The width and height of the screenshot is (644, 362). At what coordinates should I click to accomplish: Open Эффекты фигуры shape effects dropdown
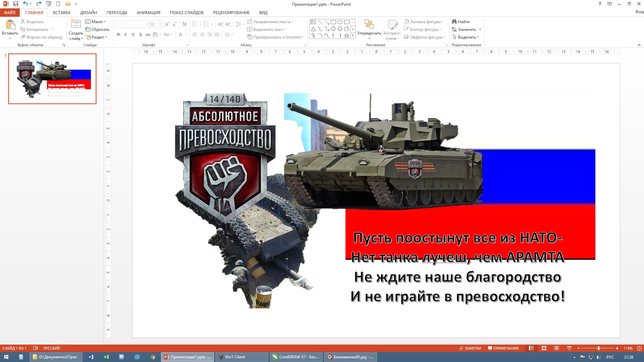coord(425,37)
